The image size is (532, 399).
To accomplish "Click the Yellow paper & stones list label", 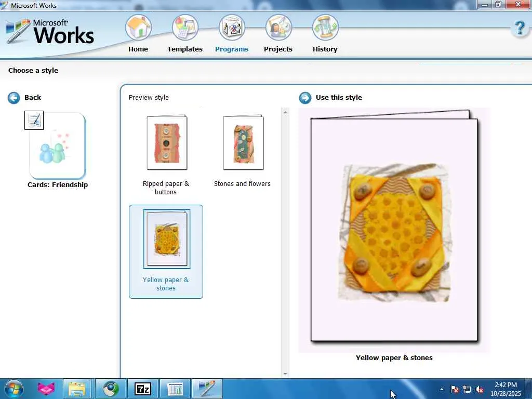I will [166, 284].
